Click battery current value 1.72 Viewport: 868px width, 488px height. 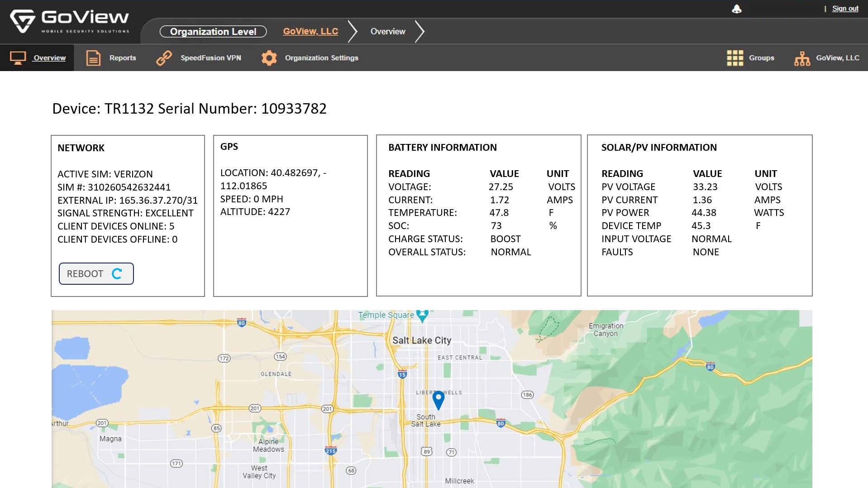pos(500,200)
